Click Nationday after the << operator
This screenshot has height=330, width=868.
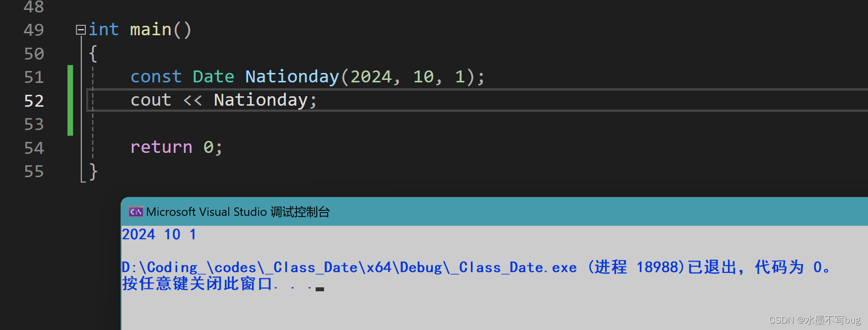(x=261, y=100)
